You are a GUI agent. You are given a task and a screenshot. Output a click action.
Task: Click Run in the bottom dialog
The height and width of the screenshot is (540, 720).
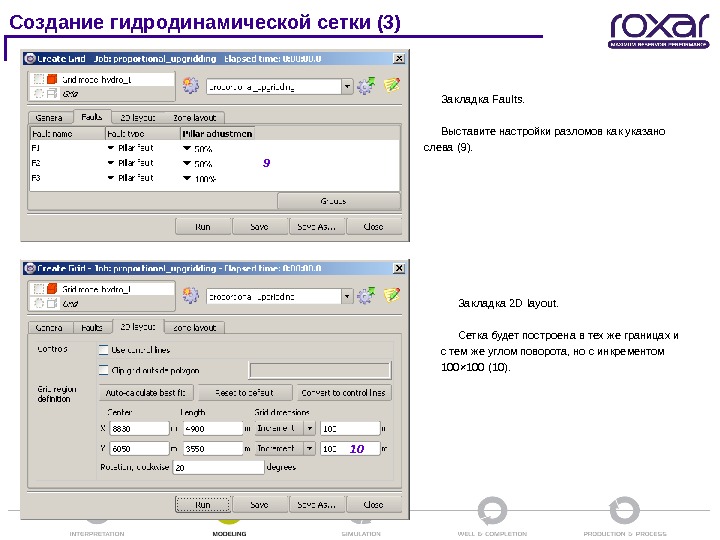pyautogui.click(x=202, y=504)
